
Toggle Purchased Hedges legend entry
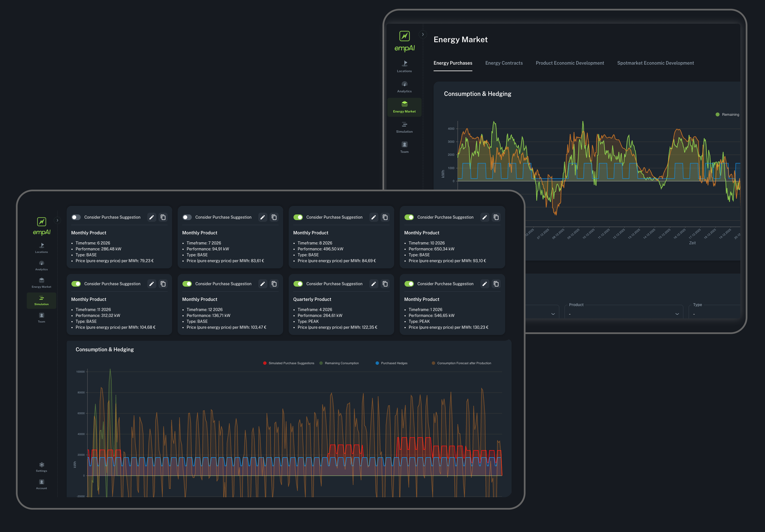click(x=392, y=363)
